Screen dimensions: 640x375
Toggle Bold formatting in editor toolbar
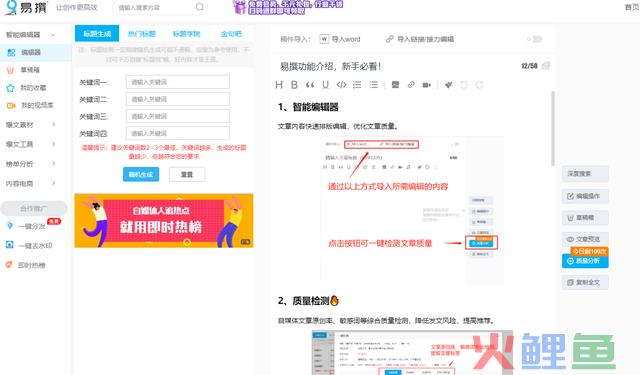[x=294, y=84]
